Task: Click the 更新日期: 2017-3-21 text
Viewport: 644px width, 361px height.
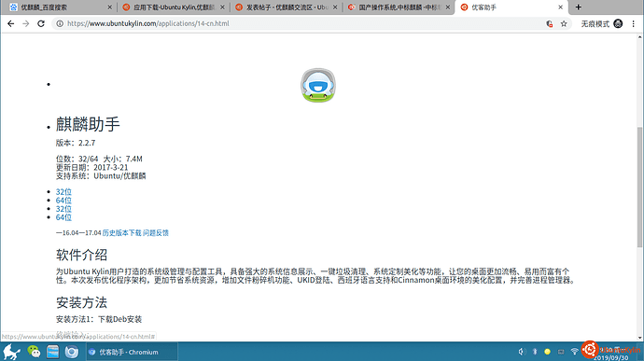Action: pyautogui.click(x=92, y=168)
